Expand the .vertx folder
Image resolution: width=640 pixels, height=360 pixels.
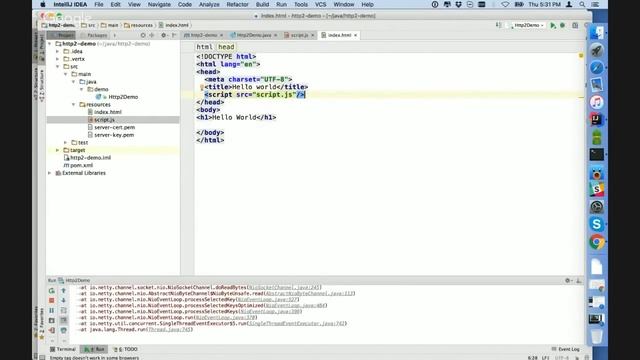[x=58, y=59]
